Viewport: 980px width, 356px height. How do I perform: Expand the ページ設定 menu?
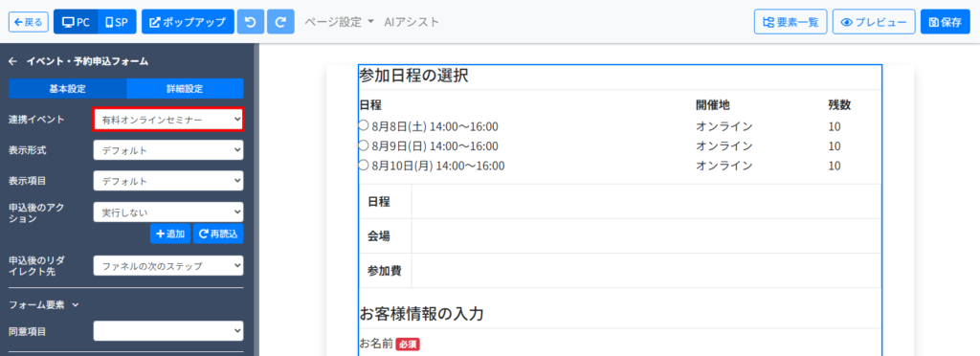tap(340, 22)
